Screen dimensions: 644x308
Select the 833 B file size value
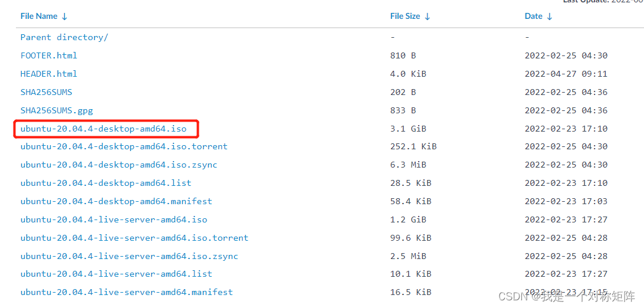tap(403, 110)
